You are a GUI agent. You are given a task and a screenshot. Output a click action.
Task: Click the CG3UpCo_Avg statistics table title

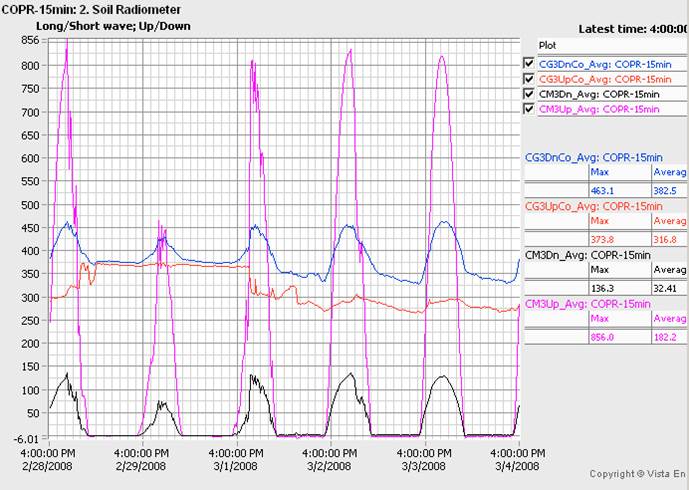[x=594, y=207]
